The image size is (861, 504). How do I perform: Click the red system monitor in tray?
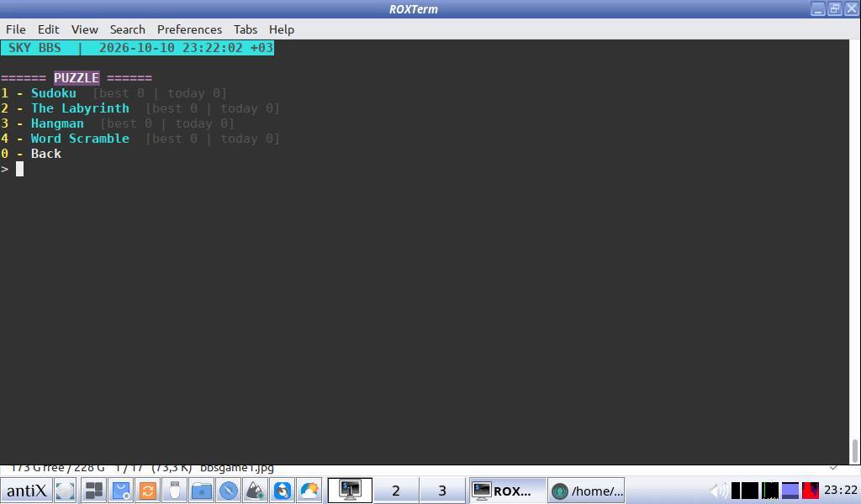point(811,491)
